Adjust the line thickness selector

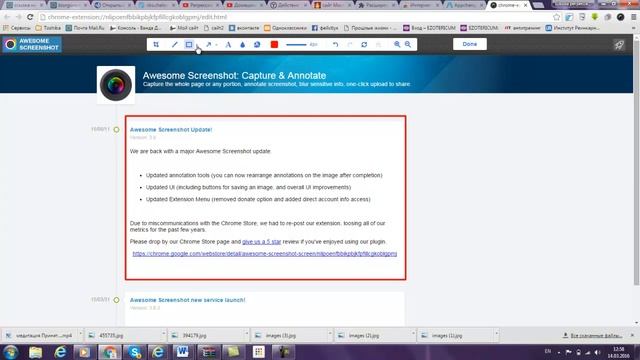pyautogui.click(x=302, y=44)
